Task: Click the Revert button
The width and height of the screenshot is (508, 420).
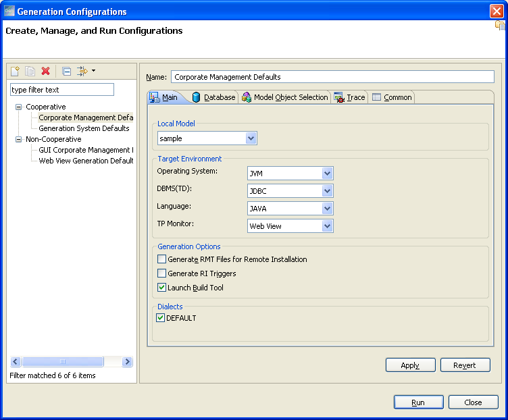Action: (465, 365)
